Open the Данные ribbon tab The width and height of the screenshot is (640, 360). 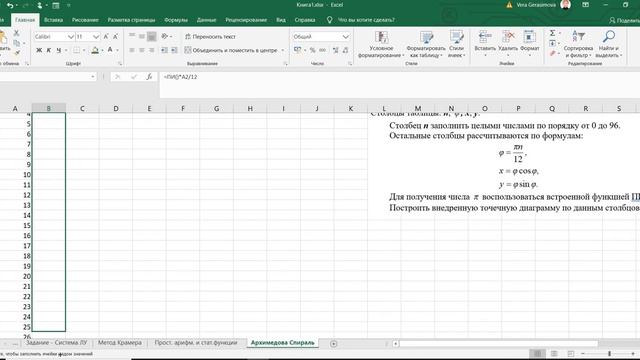[206, 20]
